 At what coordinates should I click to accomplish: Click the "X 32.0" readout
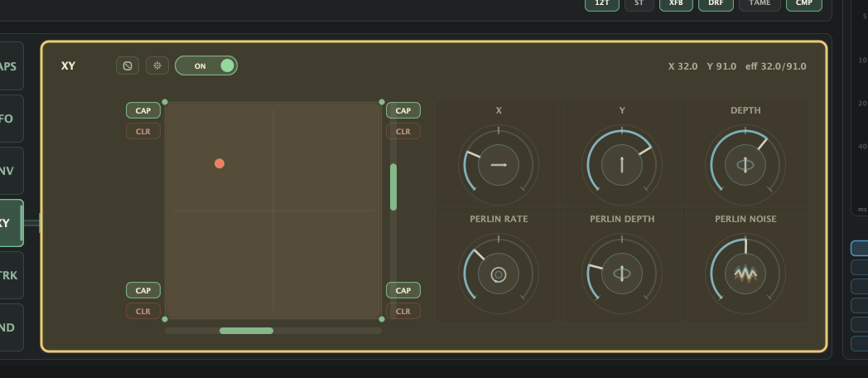(682, 66)
